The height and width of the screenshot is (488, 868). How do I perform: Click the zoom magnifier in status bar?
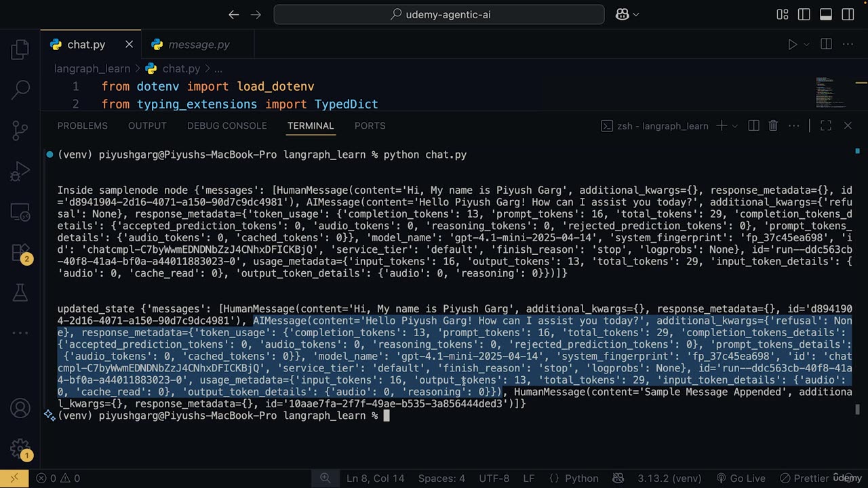325,478
